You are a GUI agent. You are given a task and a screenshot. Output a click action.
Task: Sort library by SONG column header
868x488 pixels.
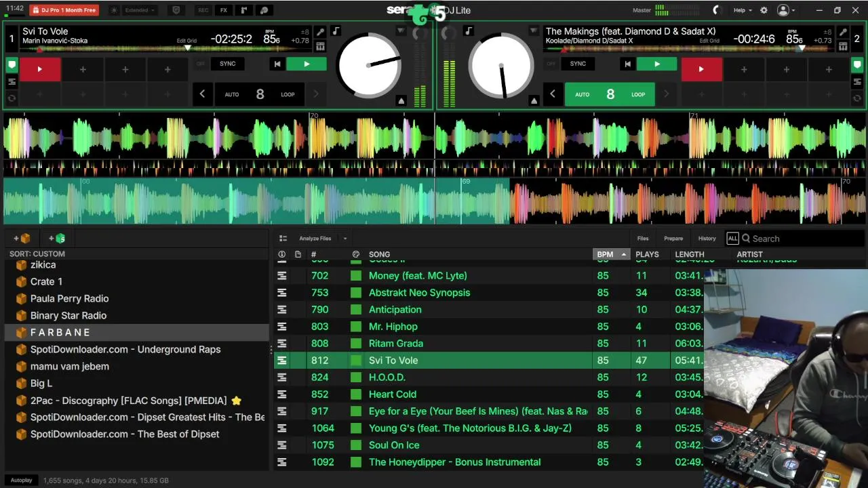tap(379, 254)
